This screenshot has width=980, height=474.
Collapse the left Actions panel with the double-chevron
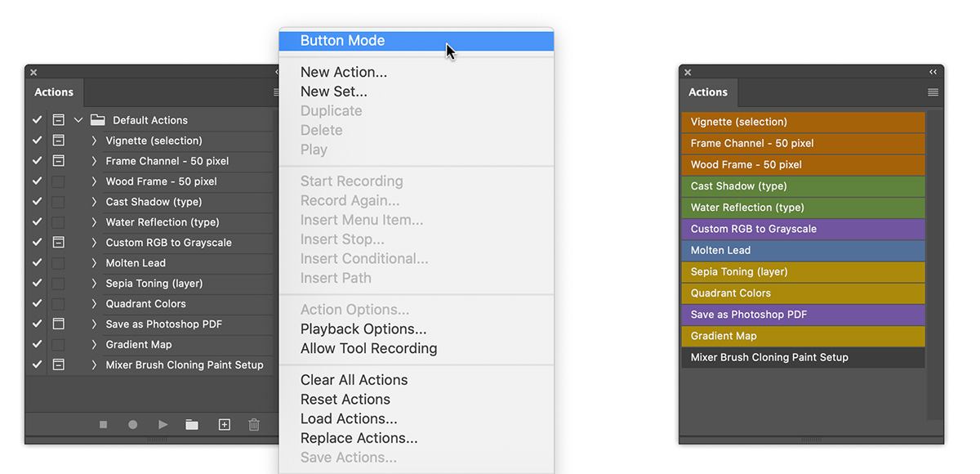[x=277, y=72]
